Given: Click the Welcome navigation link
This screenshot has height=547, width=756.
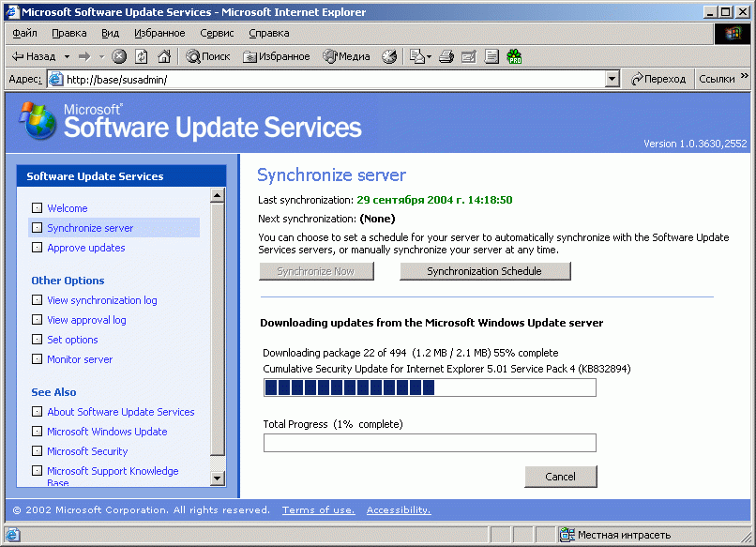Looking at the screenshot, I should point(68,208).
